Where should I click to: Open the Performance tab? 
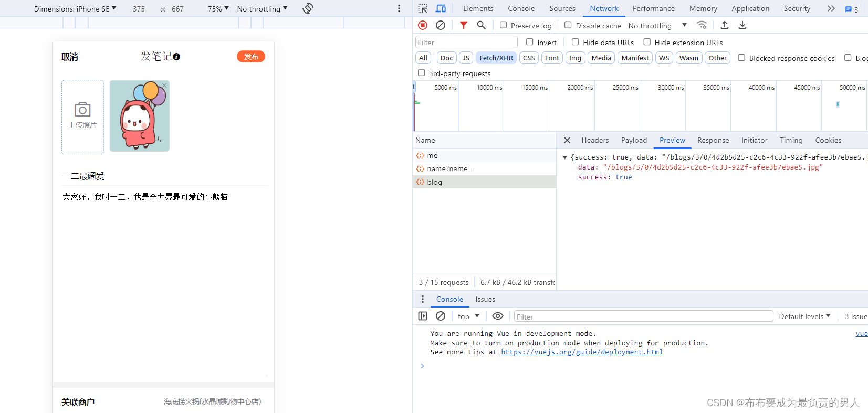point(654,8)
